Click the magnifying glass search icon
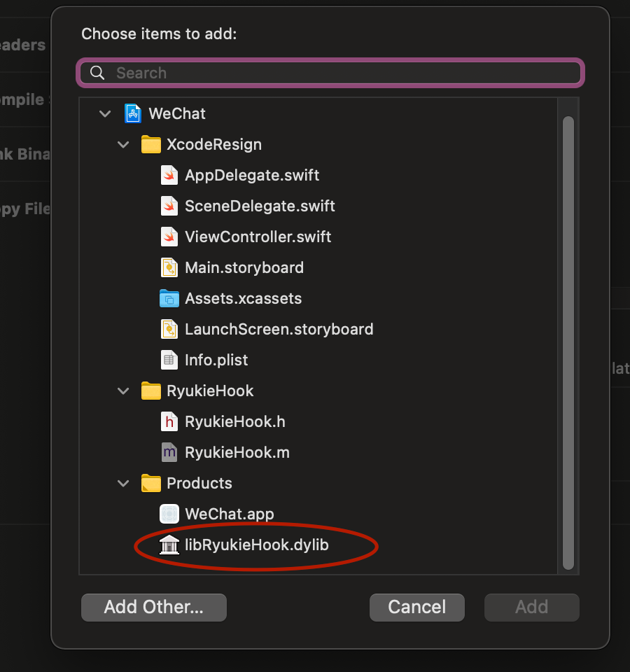This screenshot has width=630, height=672. (97, 73)
